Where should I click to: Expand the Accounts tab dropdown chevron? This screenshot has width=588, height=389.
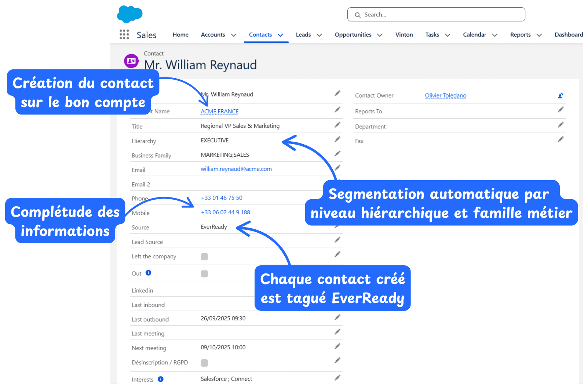tap(234, 35)
